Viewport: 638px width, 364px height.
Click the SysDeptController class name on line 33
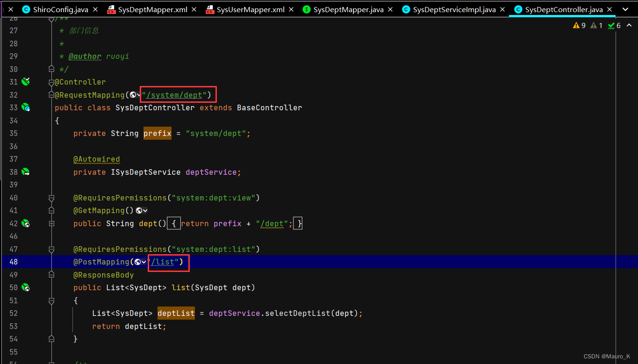click(155, 107)
